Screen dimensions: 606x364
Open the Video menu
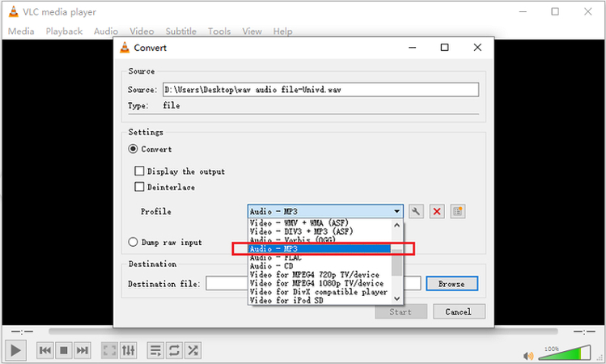(142, 32)
